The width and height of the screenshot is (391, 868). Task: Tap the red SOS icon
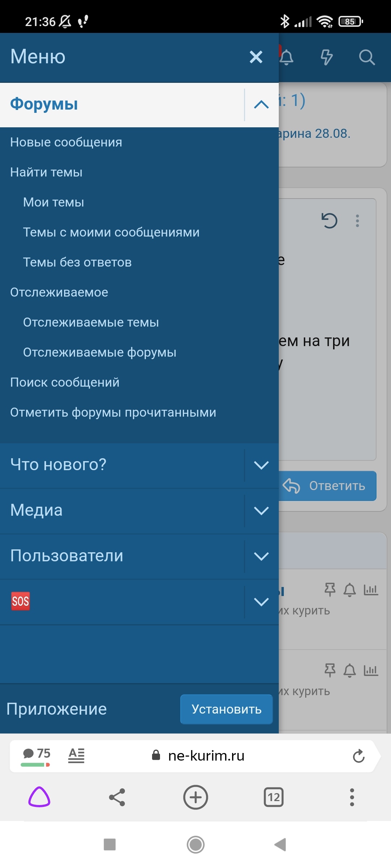coord(20,601)
